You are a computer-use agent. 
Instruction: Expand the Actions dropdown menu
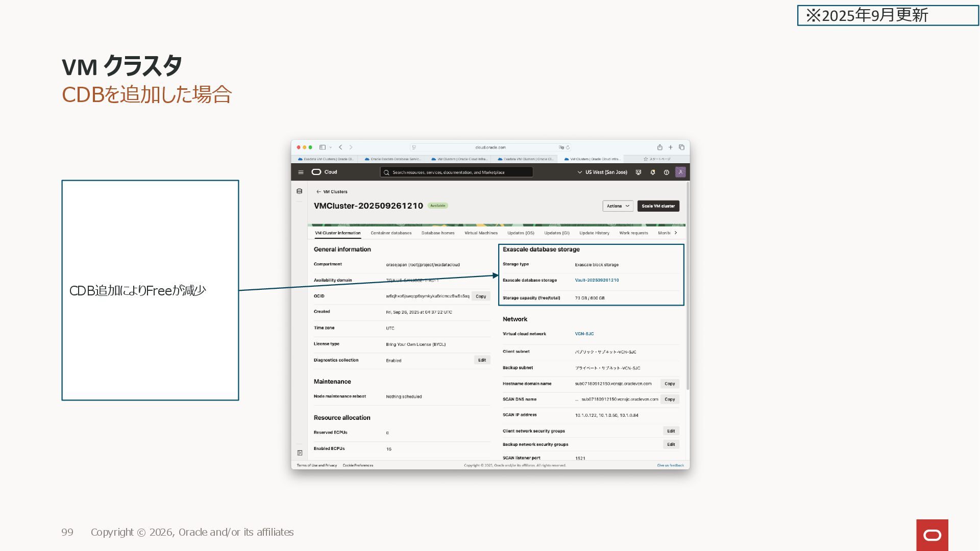[618, 206]
